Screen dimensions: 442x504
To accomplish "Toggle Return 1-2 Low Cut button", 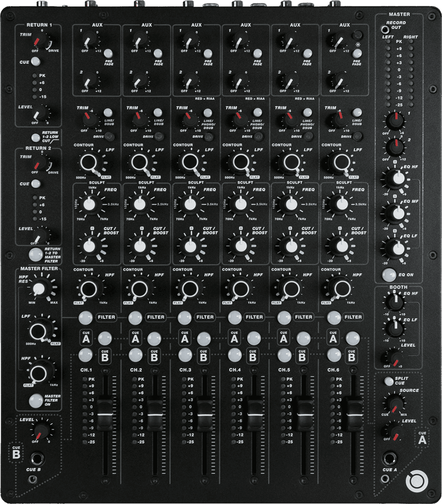I will click(36, 137).
